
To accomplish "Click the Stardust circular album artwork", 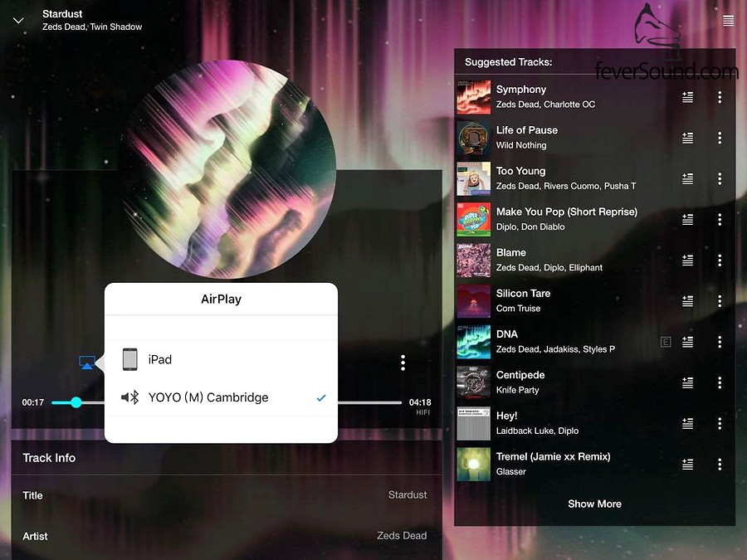I will point(227,169).
